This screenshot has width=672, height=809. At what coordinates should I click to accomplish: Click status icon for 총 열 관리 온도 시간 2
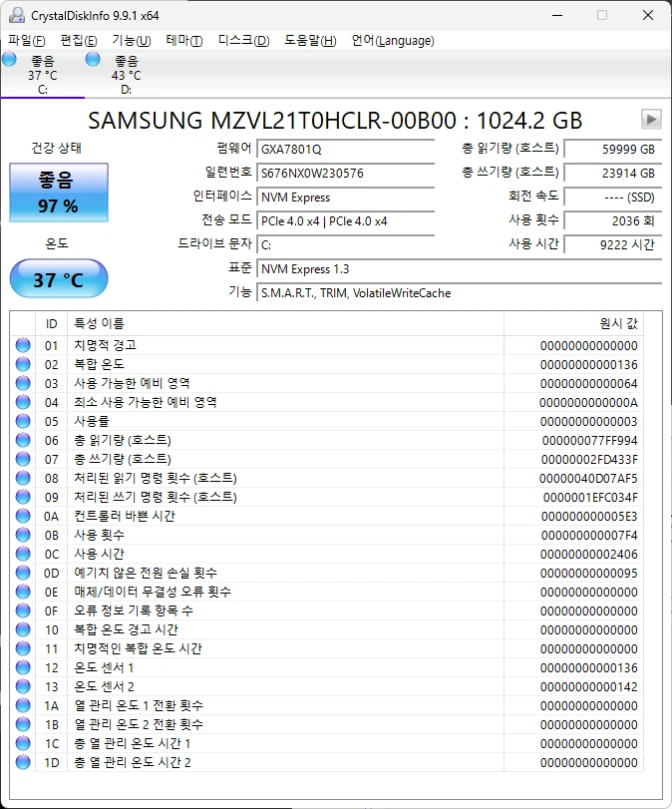23,762
